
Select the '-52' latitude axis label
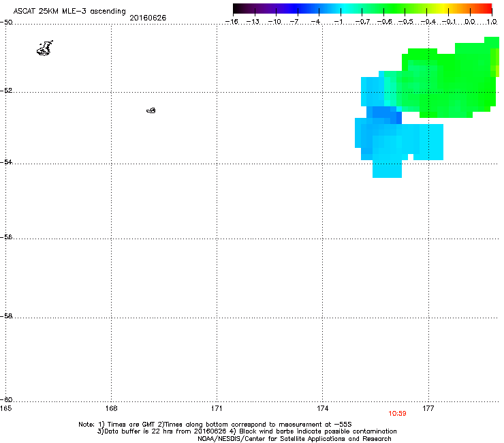click(6, 91)
